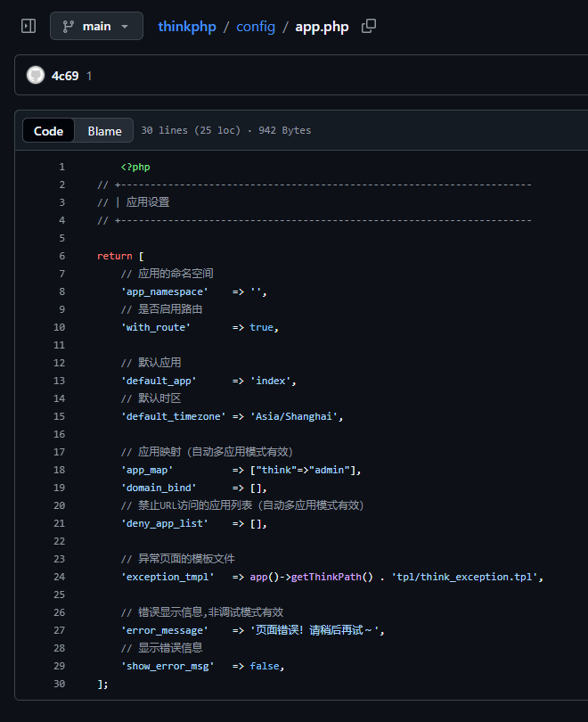
Task: Copy the file path to clipboard
Action: 368,26
